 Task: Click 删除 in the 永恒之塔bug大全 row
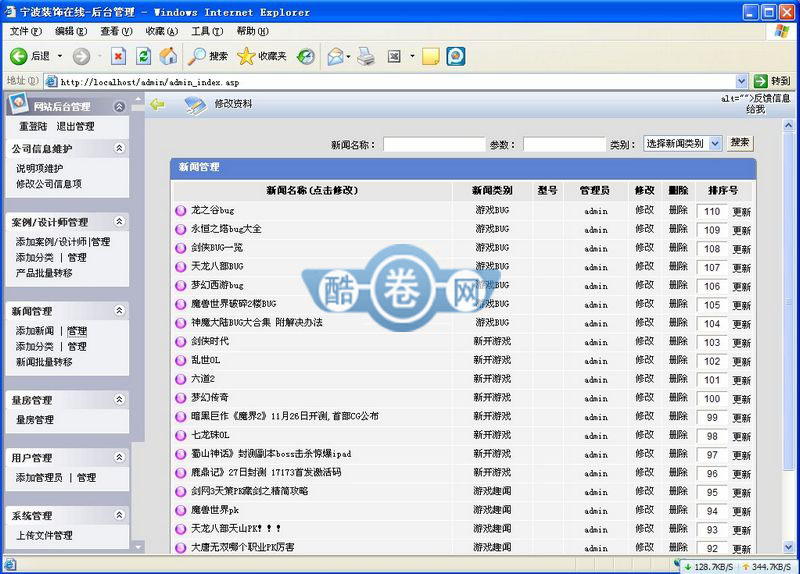click(678, 229)
